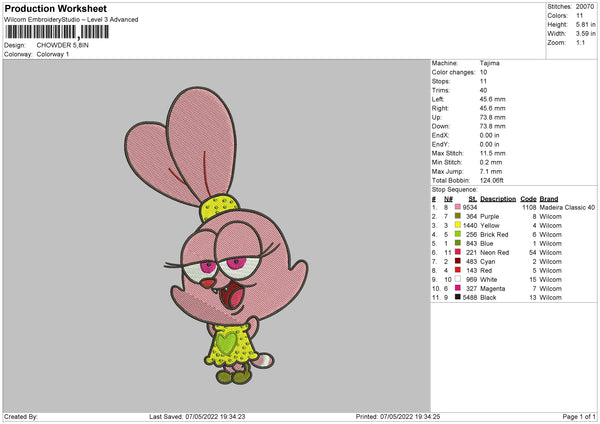Click the Magenta row color swatch
This screenshot has height=424, width=600.
[458, 288]
